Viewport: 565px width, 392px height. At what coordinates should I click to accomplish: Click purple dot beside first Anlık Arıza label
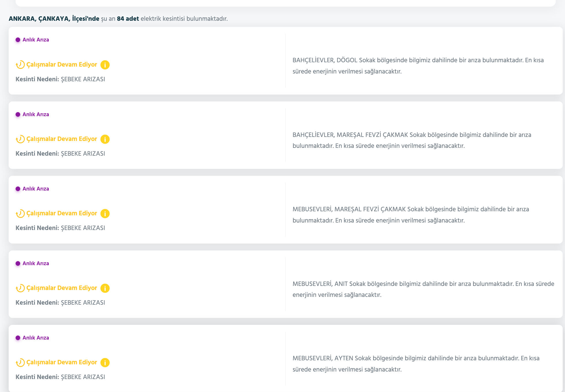click(18, 40)
